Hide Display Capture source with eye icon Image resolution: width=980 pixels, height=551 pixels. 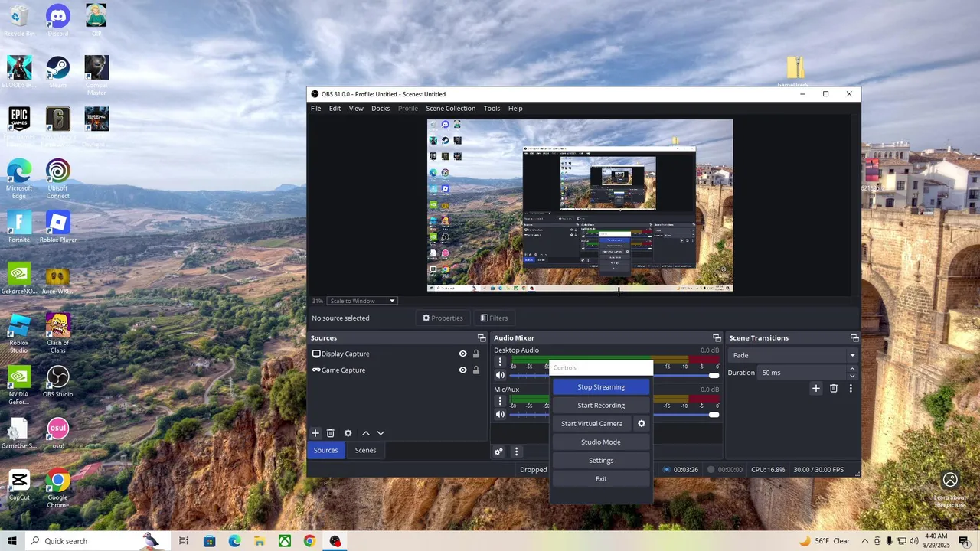click(x=462, y=354)
